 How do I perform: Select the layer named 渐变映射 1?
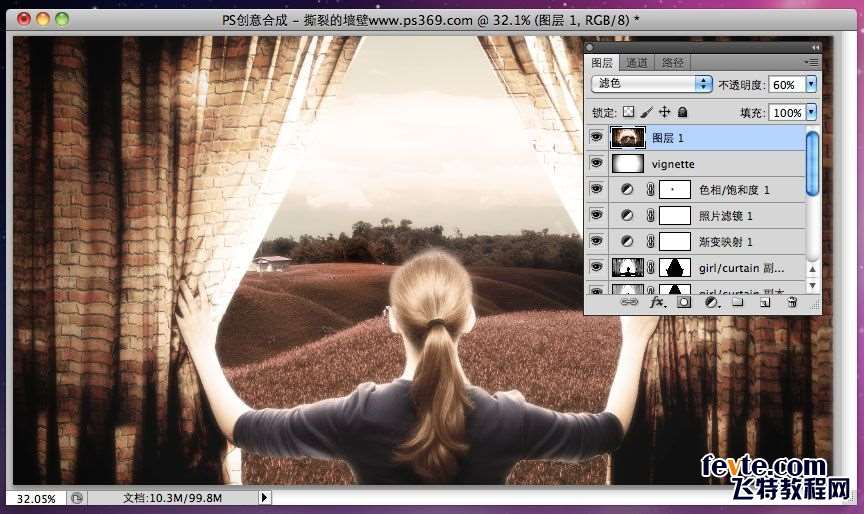[725, 242]
